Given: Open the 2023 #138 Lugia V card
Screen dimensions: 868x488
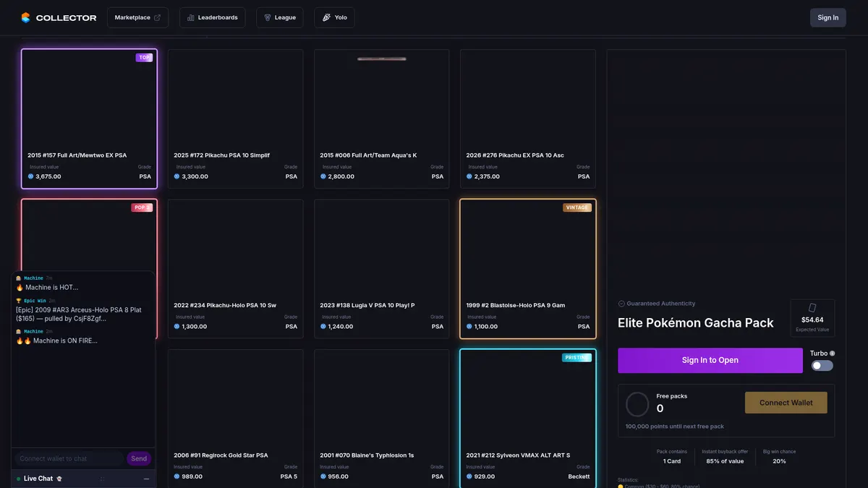Looking at the screenshot, I should (381, 269).
